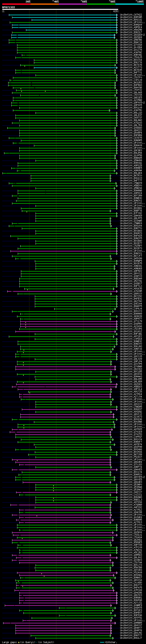The image size is (146, 644).
Task: Select the UniRef100_B9HQ09 label
Action: (x=131, y=25)
